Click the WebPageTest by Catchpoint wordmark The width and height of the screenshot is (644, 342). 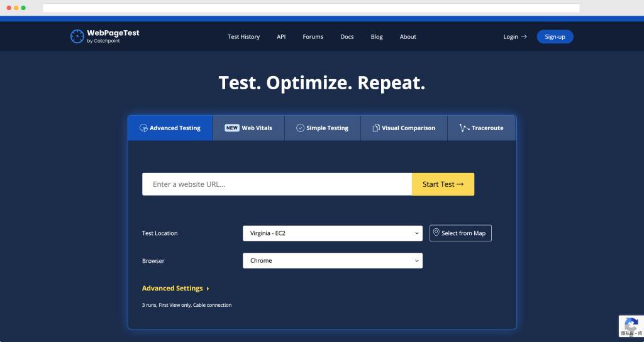coord(113,36)
